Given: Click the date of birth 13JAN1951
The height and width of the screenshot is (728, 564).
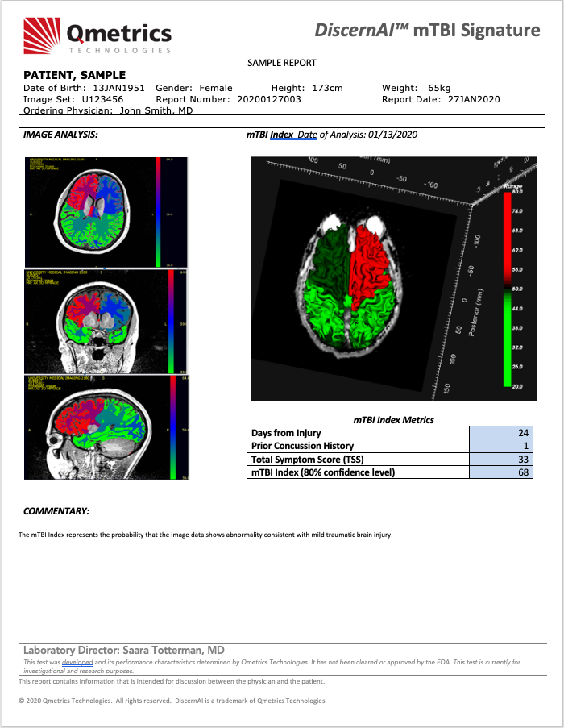Looking at the screenshot, I should (x=118, y=88).
